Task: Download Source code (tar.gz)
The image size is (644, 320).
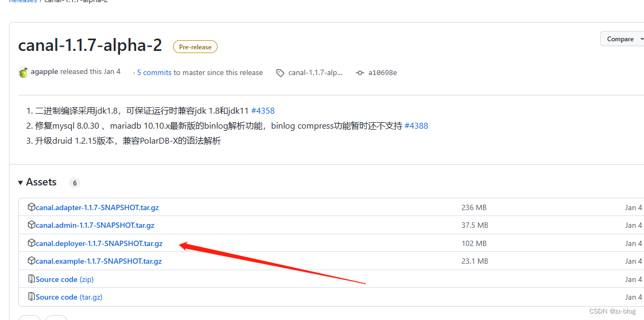Action: pyautogui.click(x=69, y=297)
